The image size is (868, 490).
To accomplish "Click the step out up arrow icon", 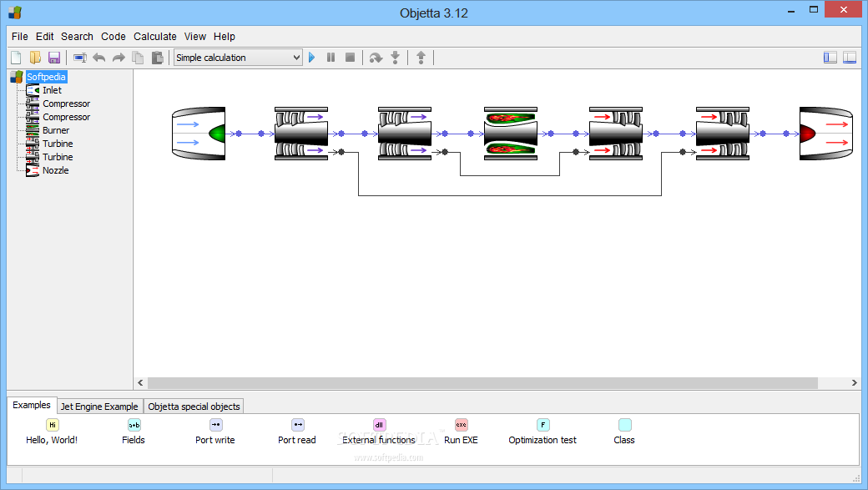I will pyautogui.click(x=421, y=58).
